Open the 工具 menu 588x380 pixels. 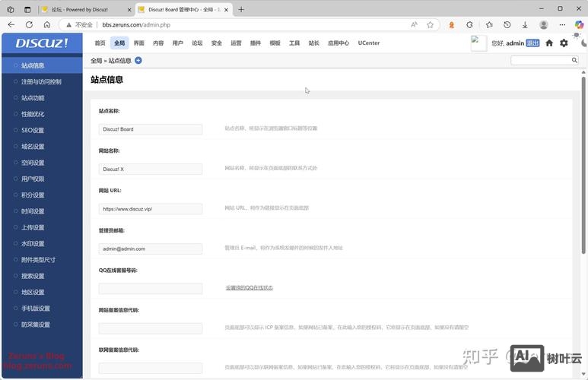point(294,43)
